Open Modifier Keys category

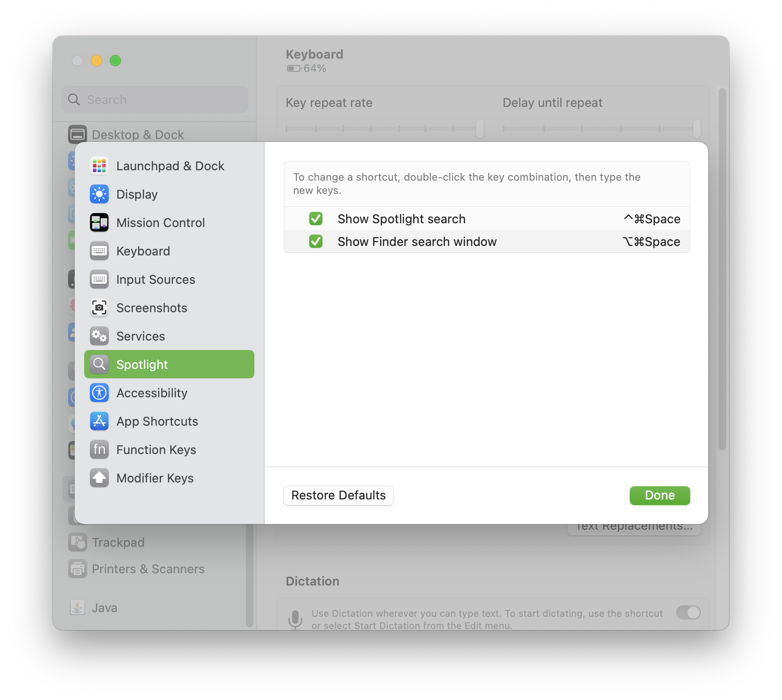pyautogui.click(x=169, y=478)
